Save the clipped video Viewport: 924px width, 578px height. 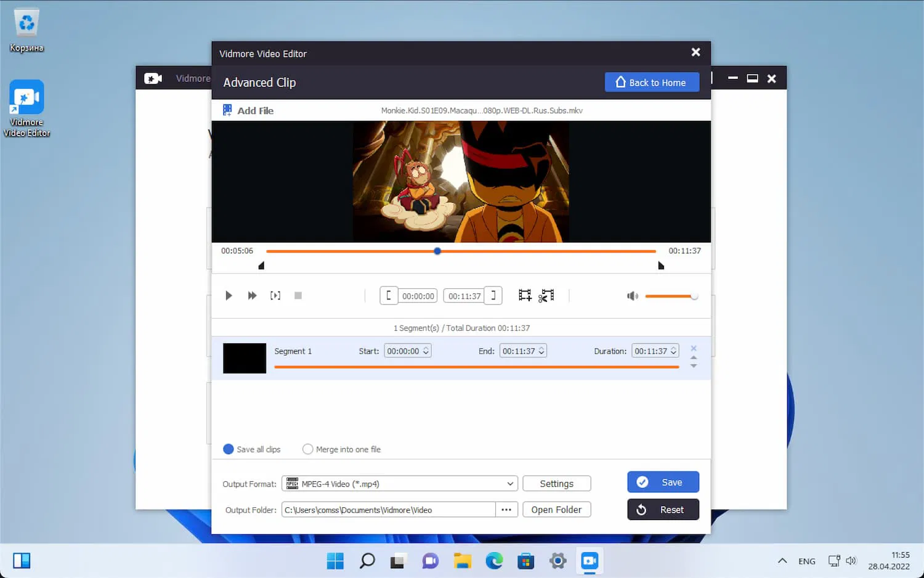click(663, 482)
